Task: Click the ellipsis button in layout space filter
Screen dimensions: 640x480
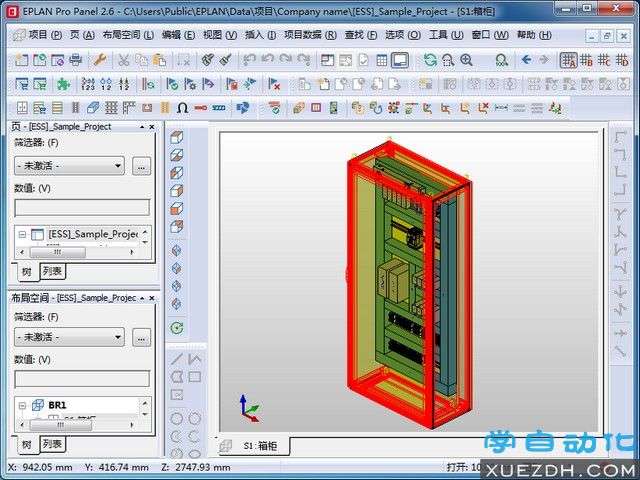Action: (x=141, y=338)
